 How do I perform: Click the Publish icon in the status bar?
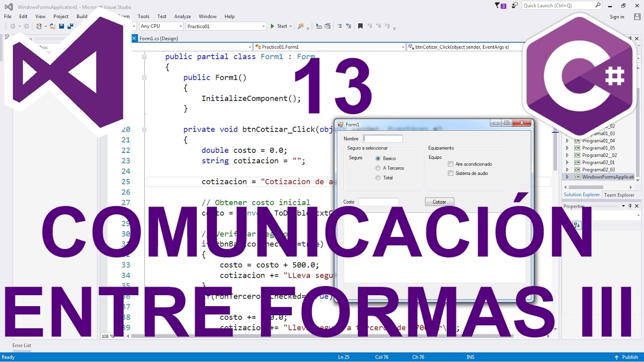(617, 357)
